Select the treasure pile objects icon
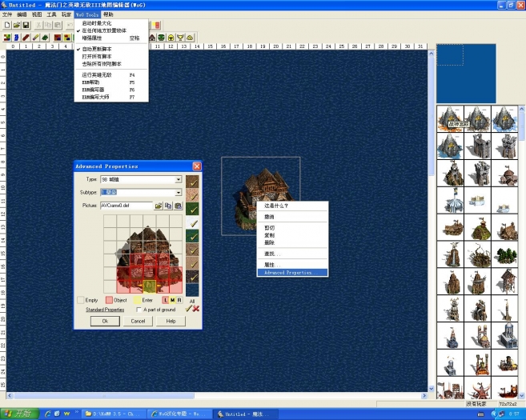 coord(190,38)
